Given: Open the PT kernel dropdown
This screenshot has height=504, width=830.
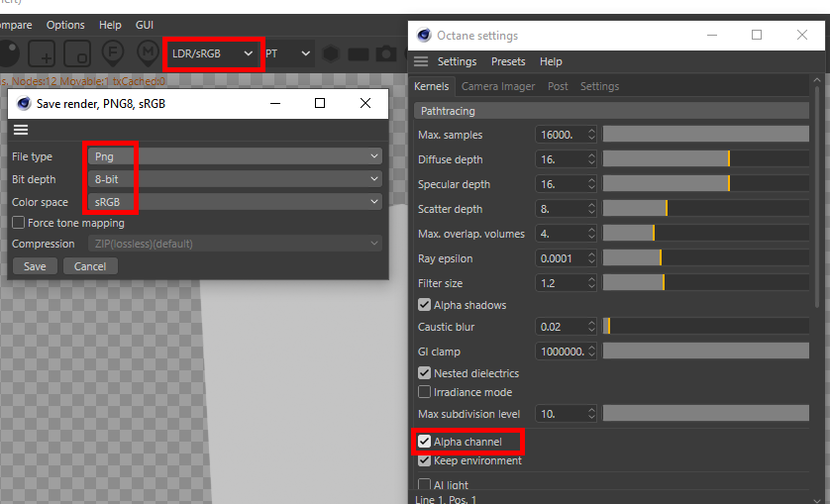Looking at the screenshot, I should pos(288,53).
